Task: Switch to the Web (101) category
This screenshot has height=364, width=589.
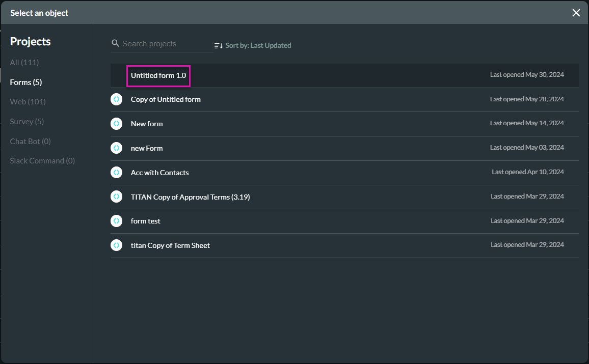Action: (x=28, y=101)
